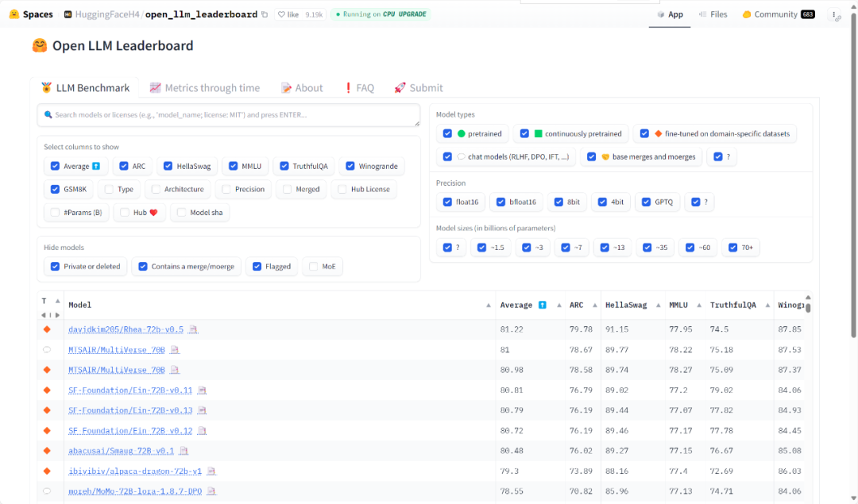Toggle the MoE hide-models checkbox
Viewport: 858px width, 504px height.
(x=313, y=267)
